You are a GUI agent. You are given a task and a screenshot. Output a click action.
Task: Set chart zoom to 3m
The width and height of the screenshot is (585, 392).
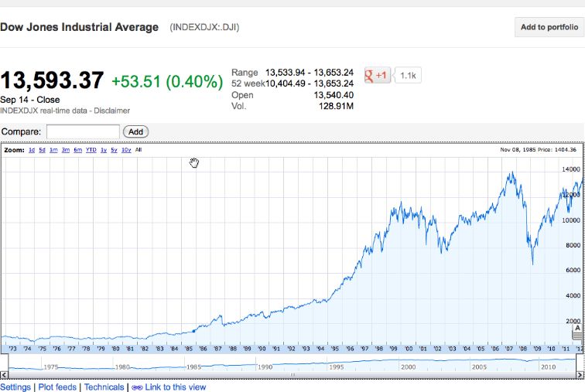tap(66, 150)
